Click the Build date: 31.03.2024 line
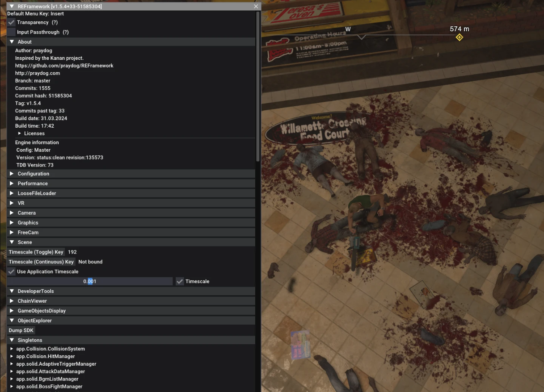The height and width of the screenshot is (392, 544). pyautogui.click(x=41, y=118)
